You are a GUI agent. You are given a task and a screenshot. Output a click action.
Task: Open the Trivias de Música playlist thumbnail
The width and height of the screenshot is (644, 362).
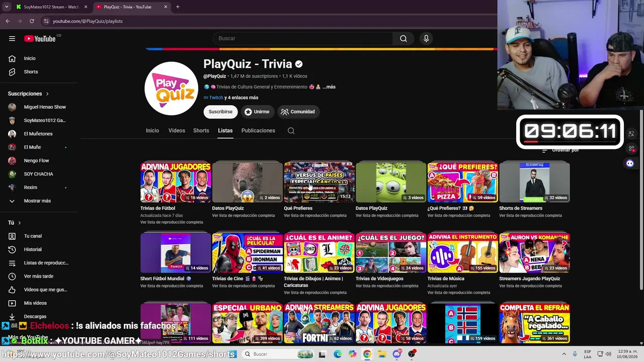(x=463, y=252)
